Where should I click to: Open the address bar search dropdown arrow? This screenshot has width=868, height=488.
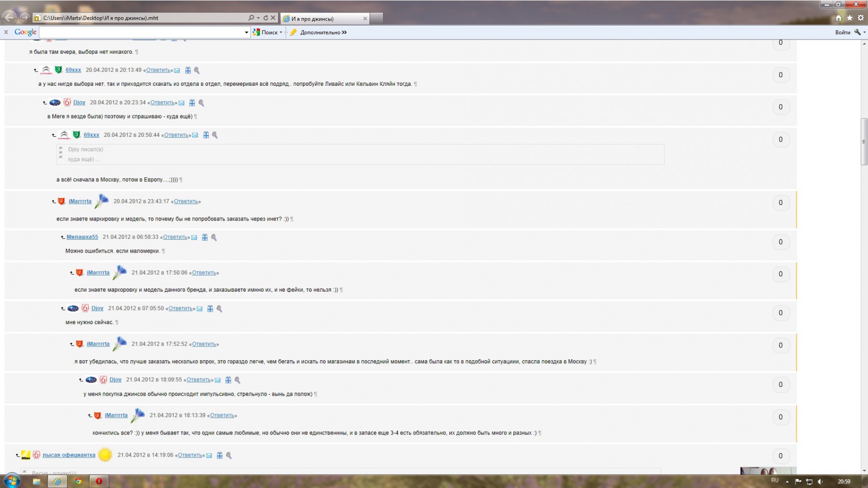click(x=258, y=18)
